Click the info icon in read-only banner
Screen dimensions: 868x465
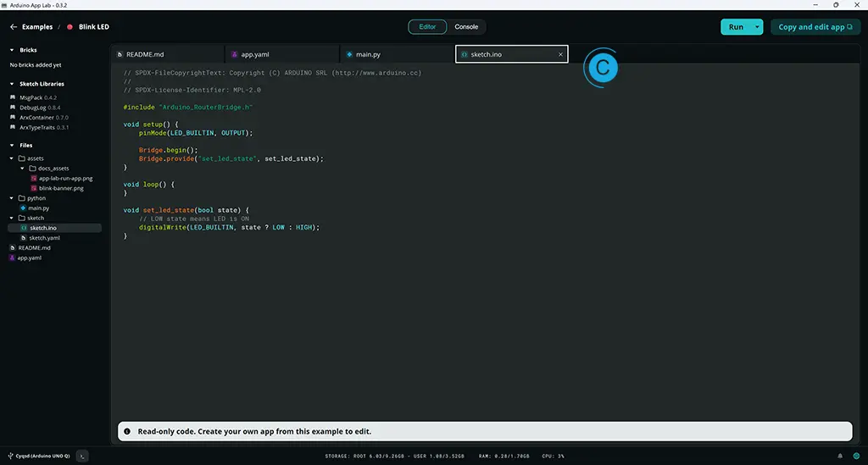tap(127, 431)
